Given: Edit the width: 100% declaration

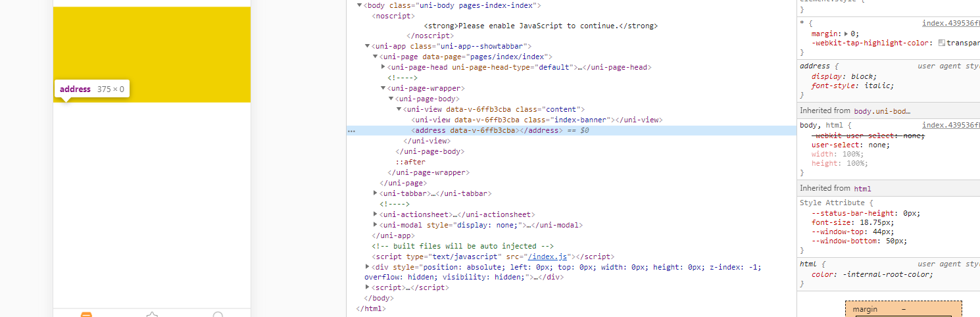Looking at the screenshot, I should tap(837, 154).
